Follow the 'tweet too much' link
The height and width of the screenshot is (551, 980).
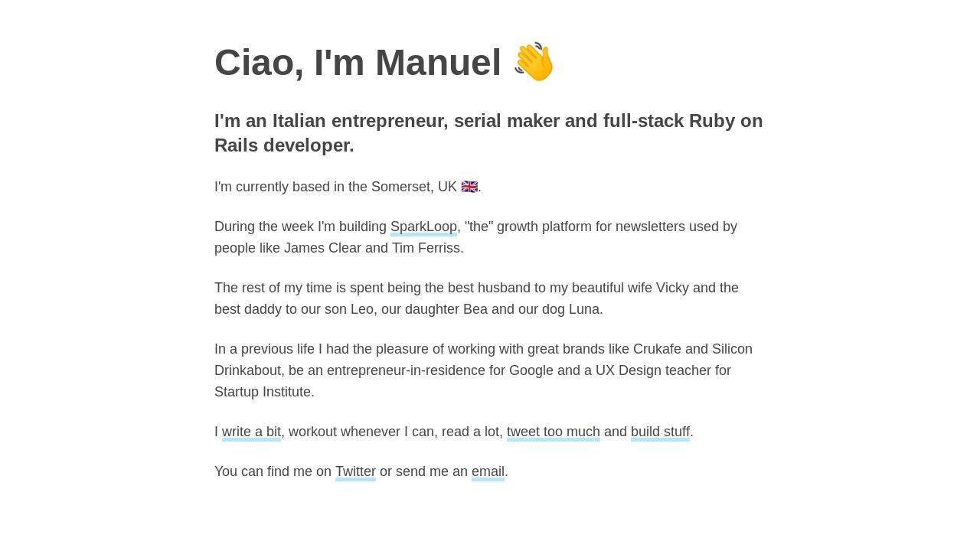click(x=554, y=432)
